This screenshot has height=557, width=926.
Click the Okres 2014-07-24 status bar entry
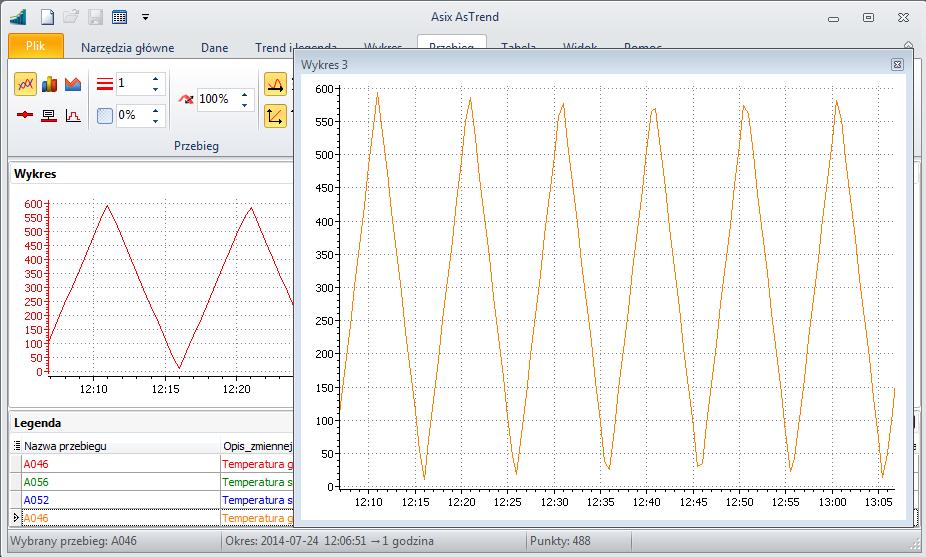pos(330,541)
